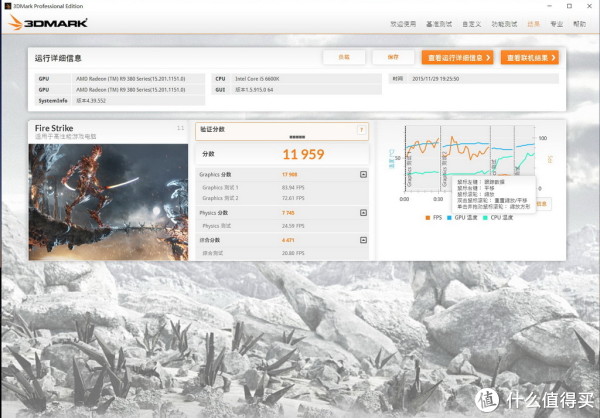
Task: Click the Physics score value 7 745
Action: click(288, 213)
